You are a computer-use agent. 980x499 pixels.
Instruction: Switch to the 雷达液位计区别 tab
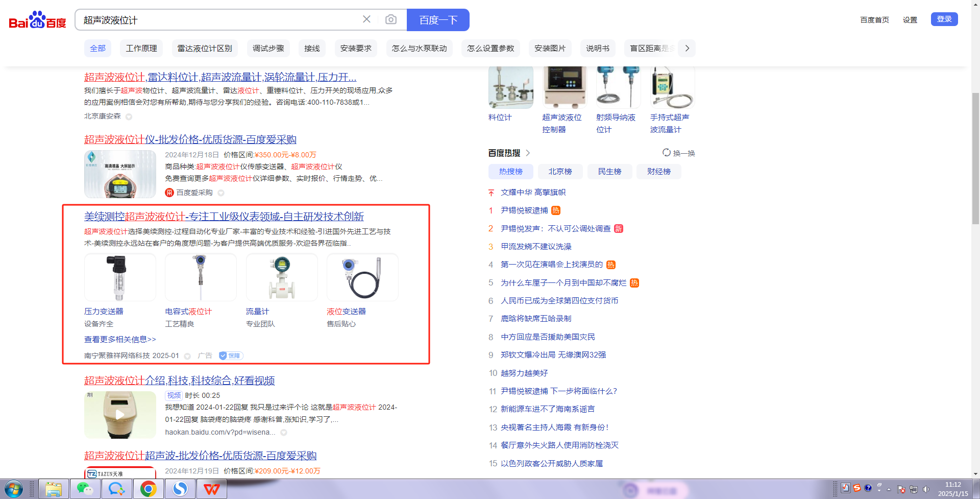tap(205, 48)
